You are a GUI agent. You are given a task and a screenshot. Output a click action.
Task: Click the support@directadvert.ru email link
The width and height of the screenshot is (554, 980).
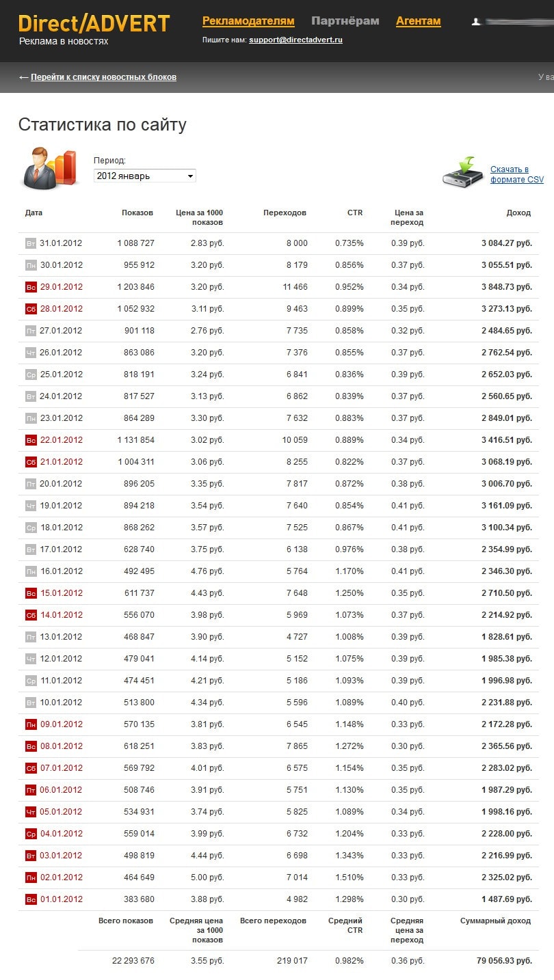coord(295,40)
